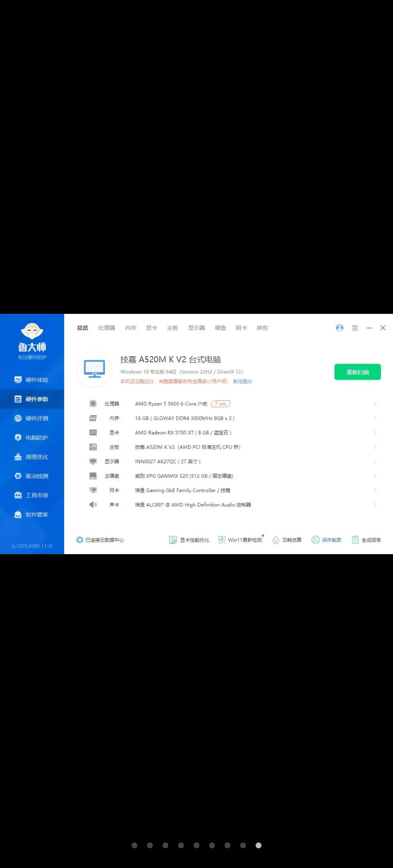
Task: Click the user account avatar icon
Action: click(339, 328)
